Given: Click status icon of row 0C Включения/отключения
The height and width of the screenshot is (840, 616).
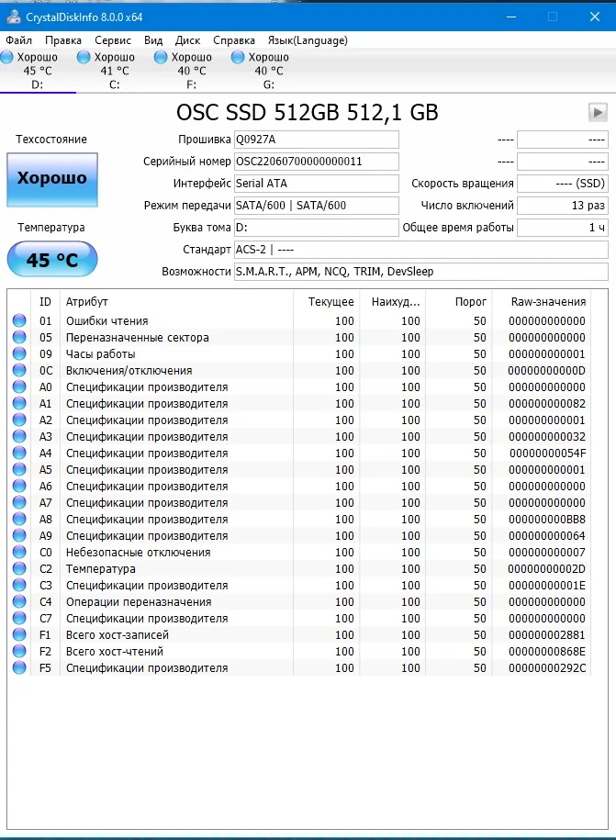Looking at the screenshot, I should (19, 370).
